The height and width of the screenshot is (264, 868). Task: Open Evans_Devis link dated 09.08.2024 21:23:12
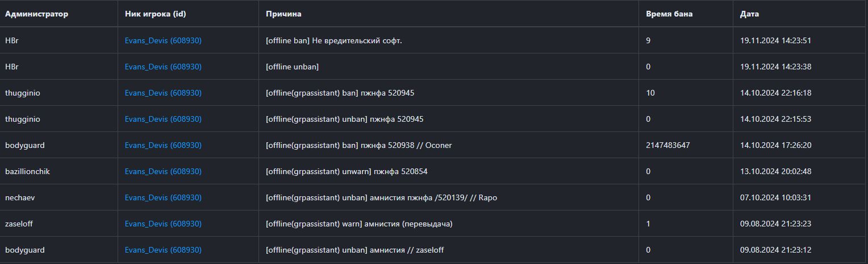point(163,250)
